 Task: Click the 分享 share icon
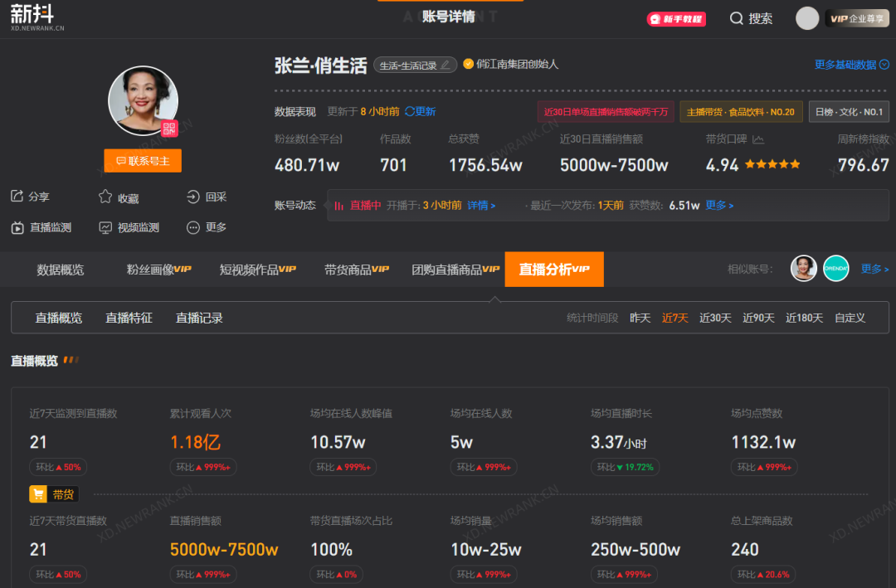pyautogui.click(x=17, y=196)
